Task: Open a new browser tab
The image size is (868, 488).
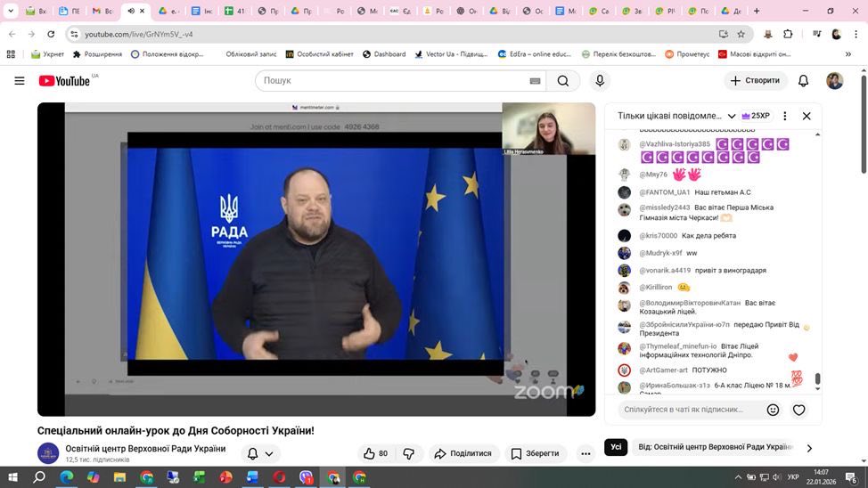Action: pos(757,11)
